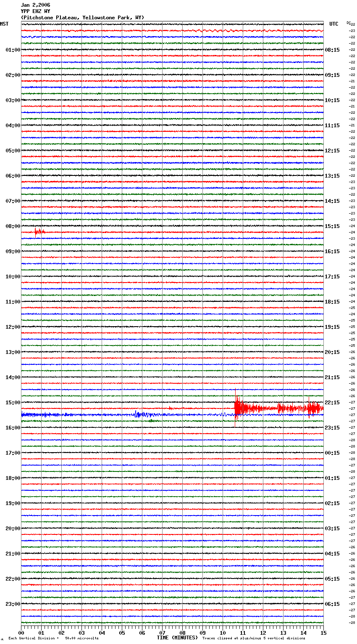
Task: Click the 23:15 UTC time label
Action: click(332, 428)
